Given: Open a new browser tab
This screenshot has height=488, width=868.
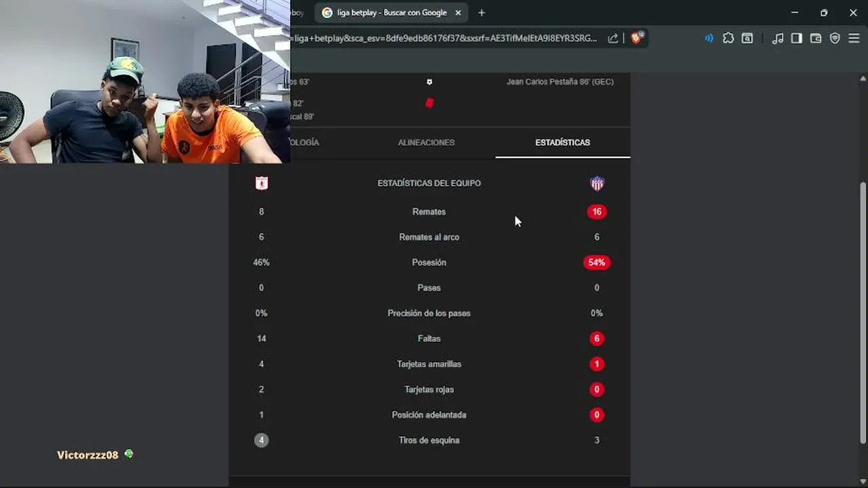Looking at the screenshot, I should (481, 13).
